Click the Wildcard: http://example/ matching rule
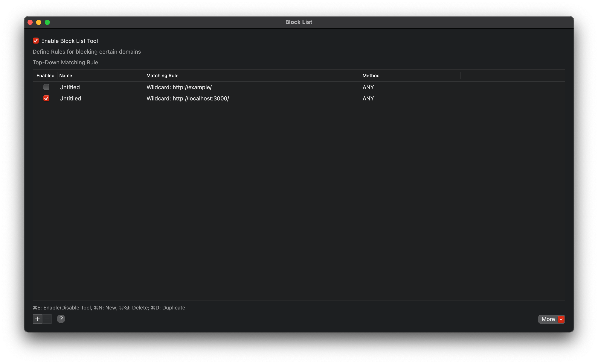 coord(179,87)
